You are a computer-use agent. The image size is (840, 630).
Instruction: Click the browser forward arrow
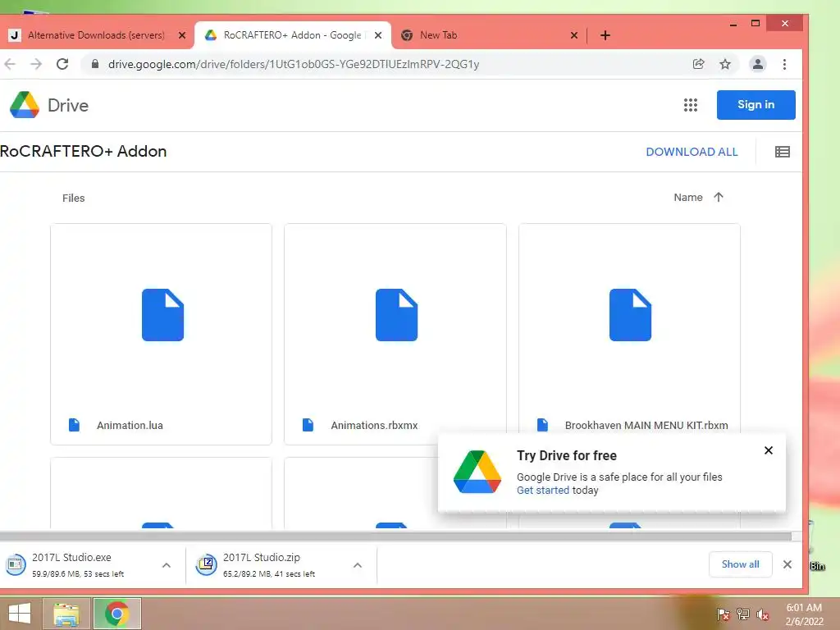36,64
